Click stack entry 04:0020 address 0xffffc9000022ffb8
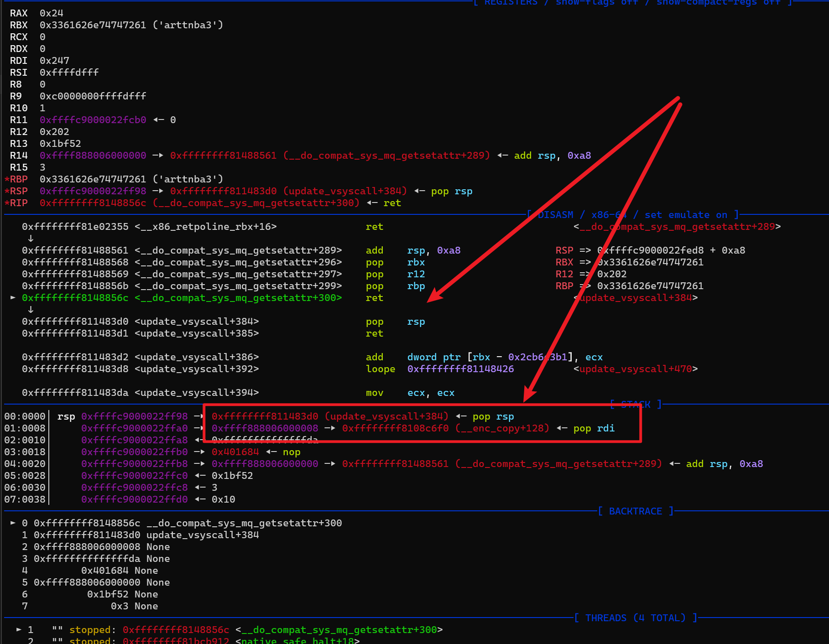The image size is (829, 644). [134, 464]
